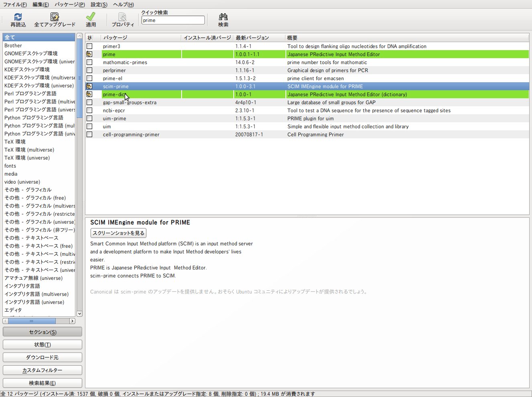Select the Python プログラミング言語 category
The image size is (532, 397).
[x=34, y=117]
